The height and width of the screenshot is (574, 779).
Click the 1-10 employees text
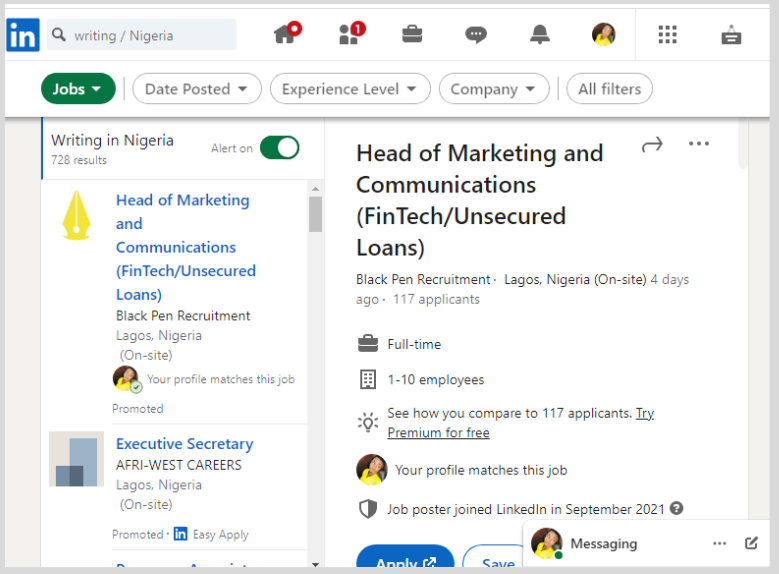pos(436,380)
